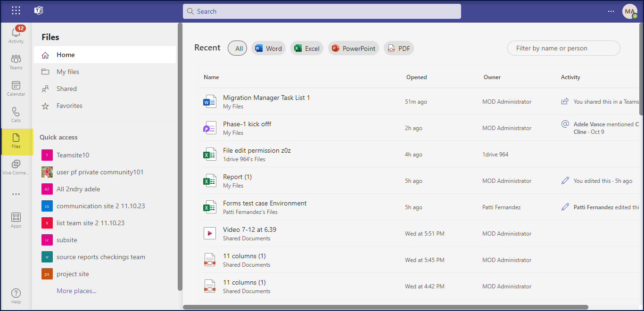Filter recent files by Word
Screen dimensions: 644x311
pyautogui.click(x=268, y=49)
